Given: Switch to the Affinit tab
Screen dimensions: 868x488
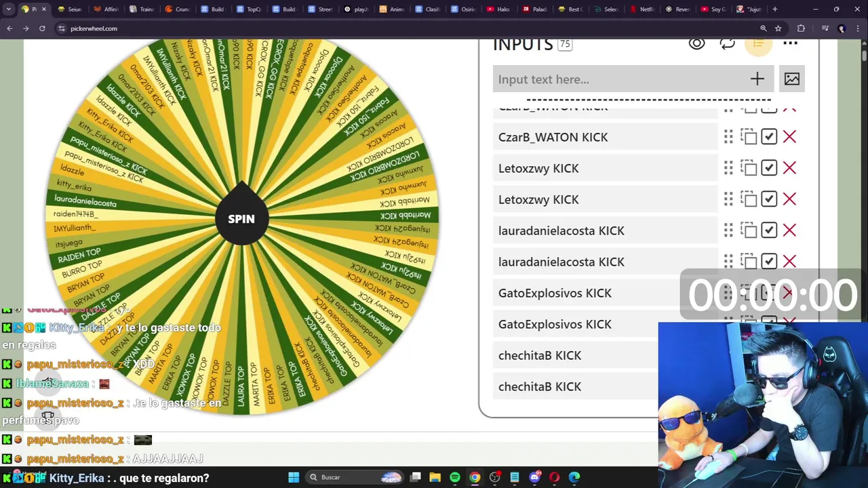Looking at the screenshot, I should click(x=106, y=9).
